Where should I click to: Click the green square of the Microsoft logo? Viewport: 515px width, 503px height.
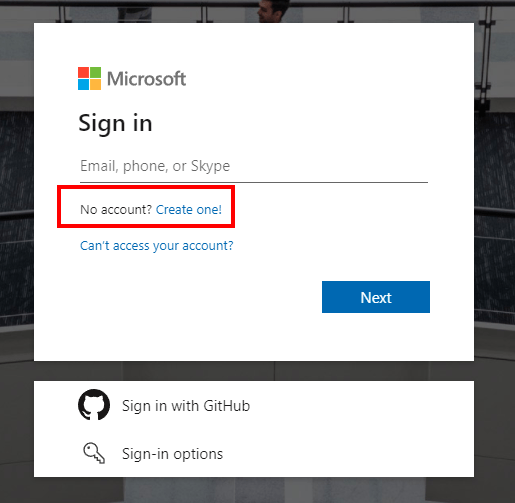(95, 73)
